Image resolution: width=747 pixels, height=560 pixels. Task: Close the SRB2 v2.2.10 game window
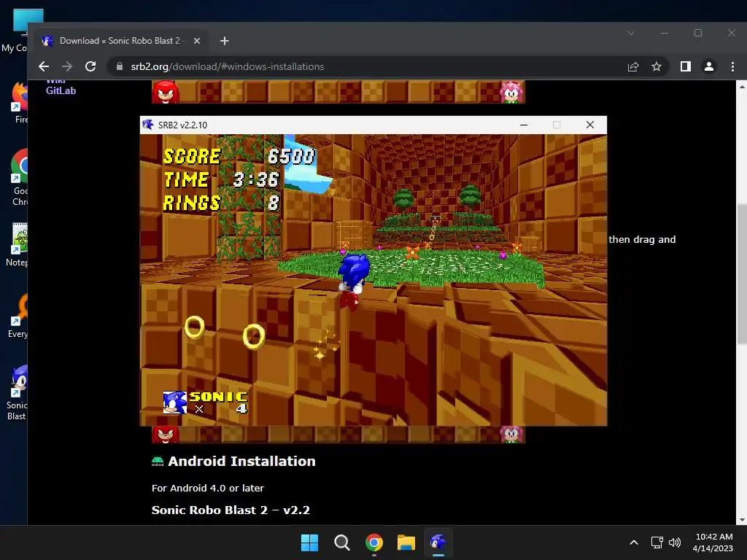coord(589,125)
